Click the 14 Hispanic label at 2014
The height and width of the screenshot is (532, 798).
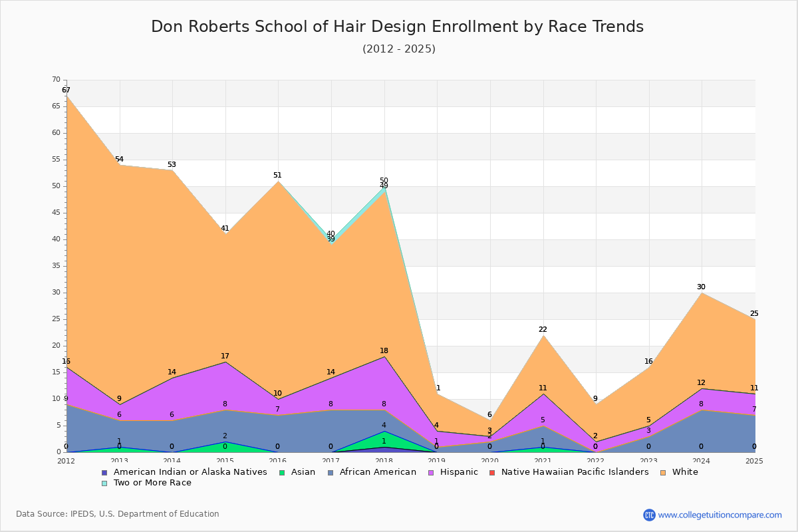pos(172,372)
